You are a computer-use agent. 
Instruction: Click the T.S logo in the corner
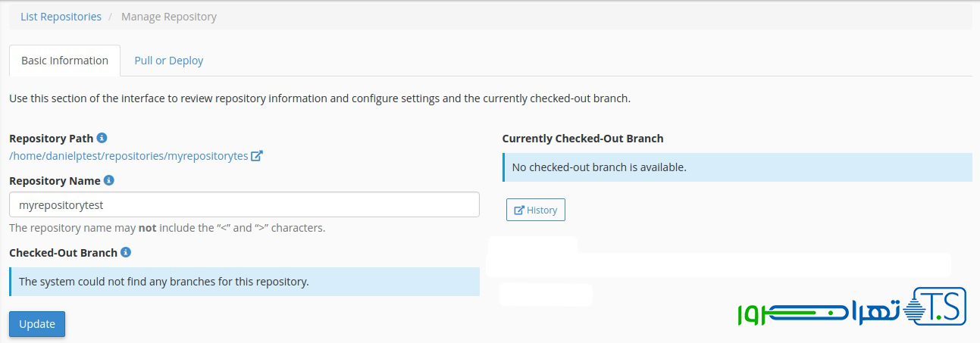click(939, 307)
